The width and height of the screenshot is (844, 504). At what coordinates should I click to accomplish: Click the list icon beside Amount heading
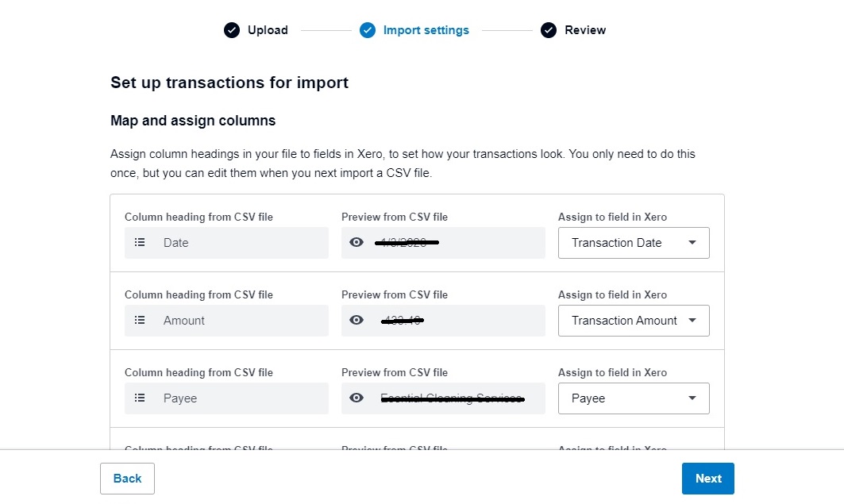pos(140,321)
